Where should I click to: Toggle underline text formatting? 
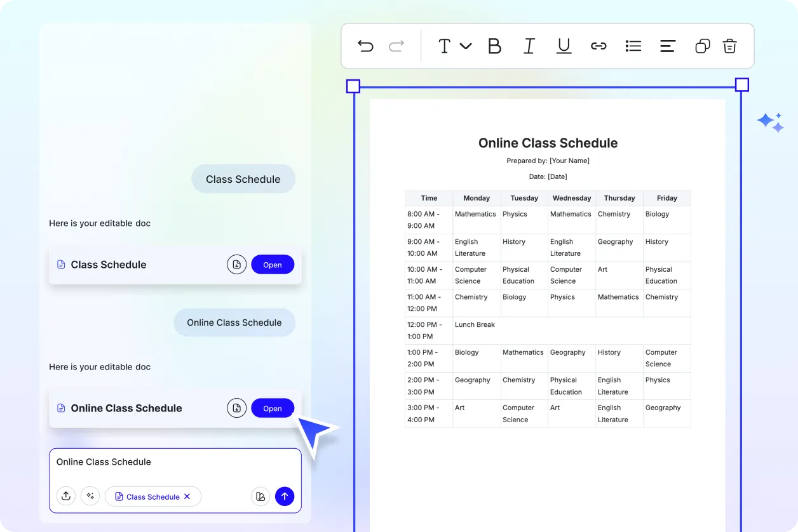point(564,46)
